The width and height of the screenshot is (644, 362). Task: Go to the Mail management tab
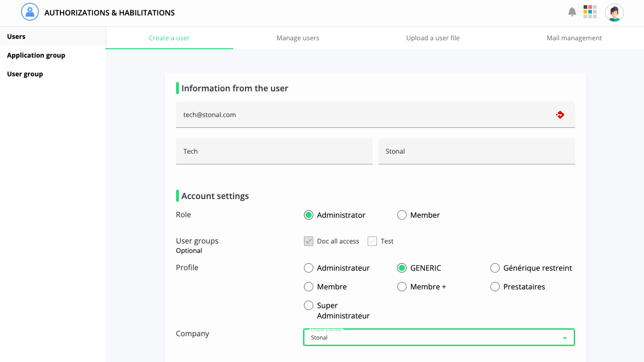[x=574, y=38]
